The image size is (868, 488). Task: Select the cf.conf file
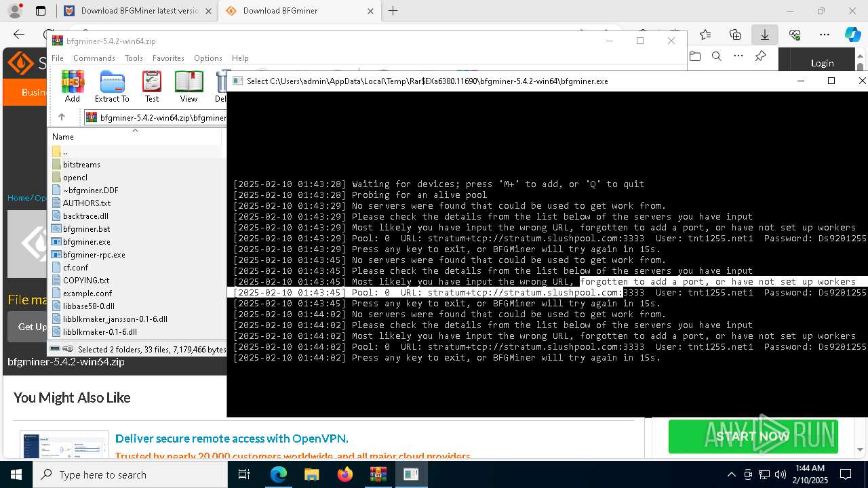[75, 268]
